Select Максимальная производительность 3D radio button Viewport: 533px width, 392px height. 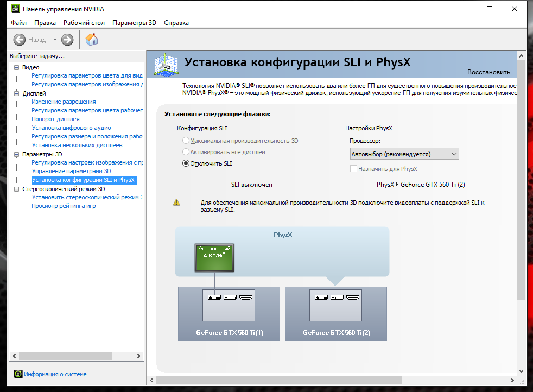(186, 141)
